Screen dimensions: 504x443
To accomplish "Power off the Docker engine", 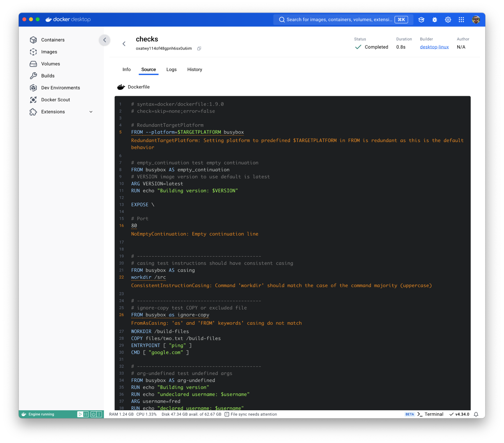I will pos(93,414).
